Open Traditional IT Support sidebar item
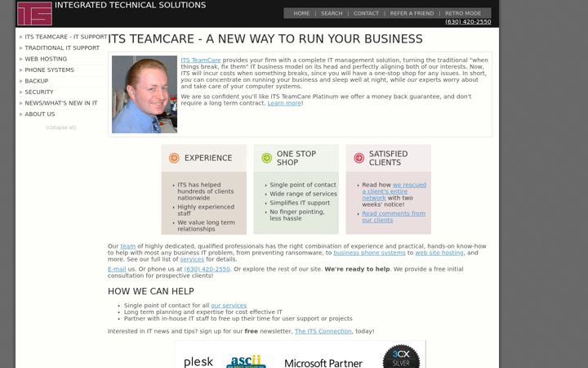The height and width of the screenshot is (368, 588). tap(62, 48)
